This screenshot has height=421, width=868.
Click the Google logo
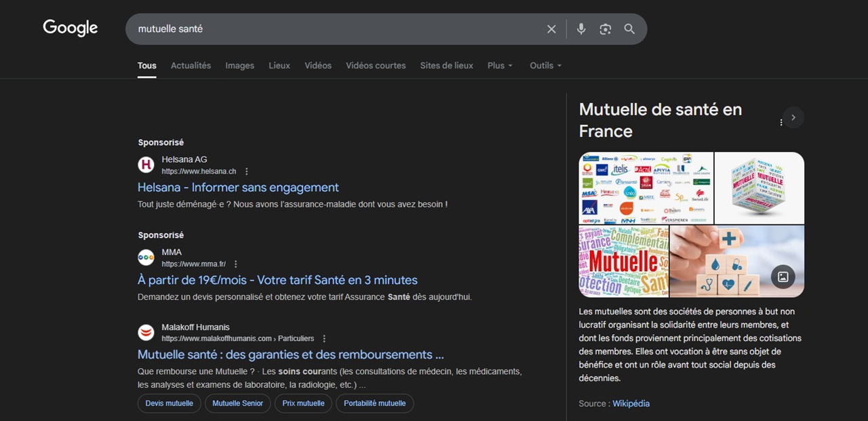pos(71,28)
